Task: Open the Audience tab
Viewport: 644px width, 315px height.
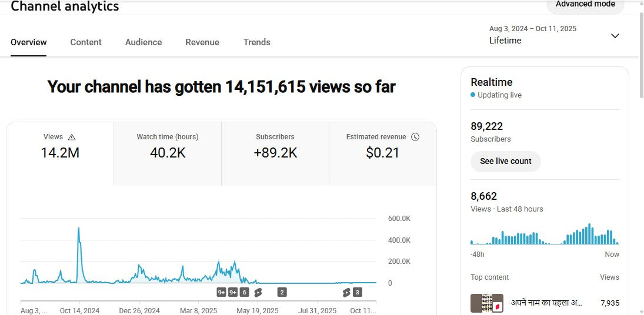Action: click(144, 42)
